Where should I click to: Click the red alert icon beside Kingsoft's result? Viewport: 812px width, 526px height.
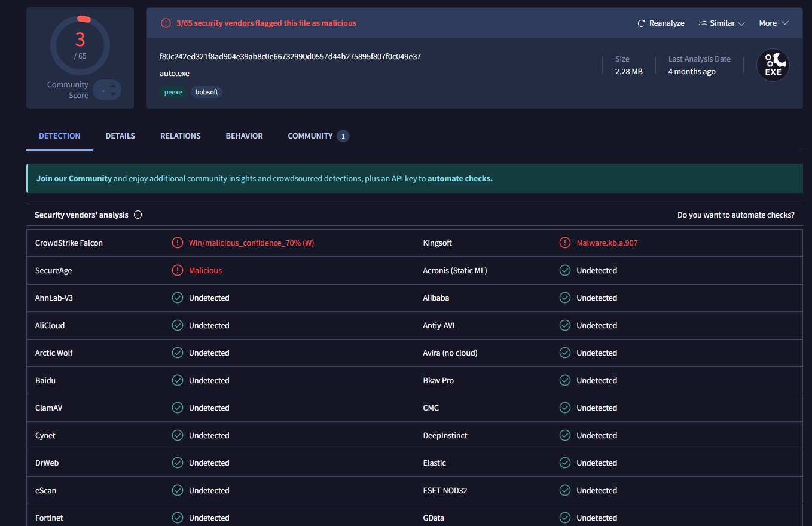tap(565, 243)
